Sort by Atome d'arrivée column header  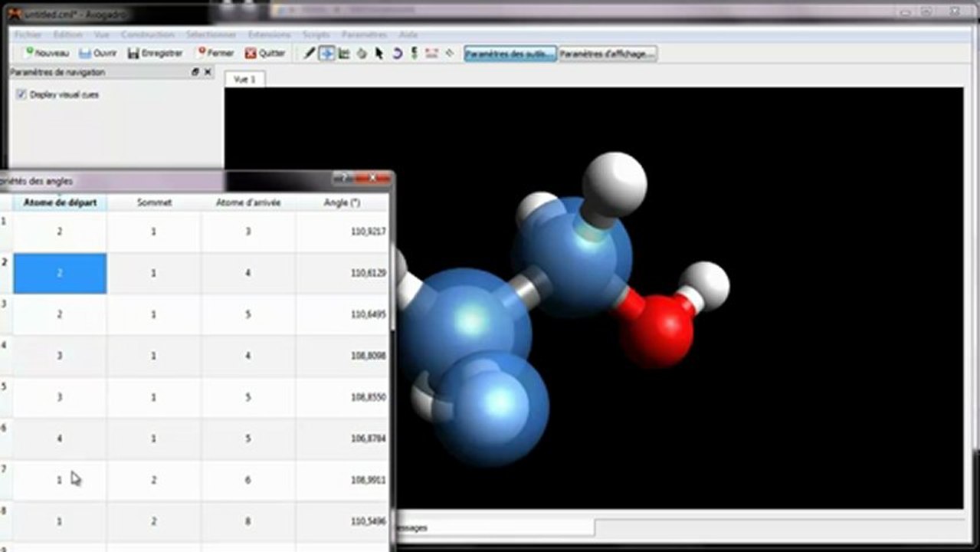[248, 202]
